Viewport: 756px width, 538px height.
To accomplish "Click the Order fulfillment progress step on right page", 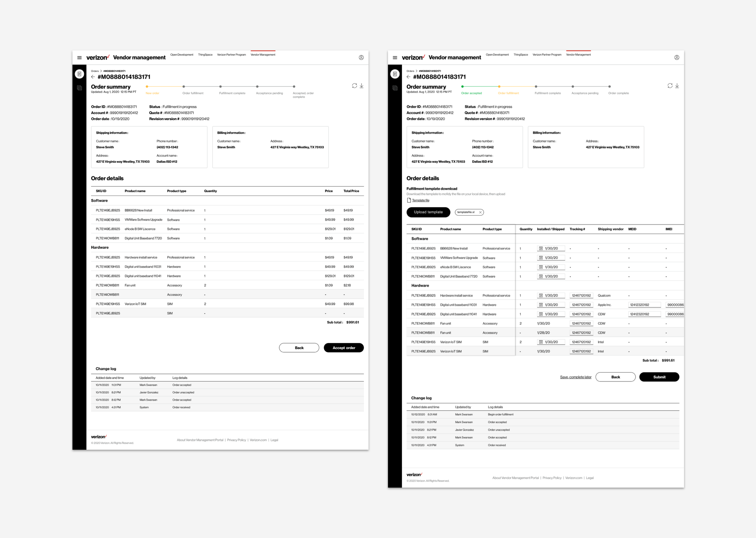I will (508, 93).
